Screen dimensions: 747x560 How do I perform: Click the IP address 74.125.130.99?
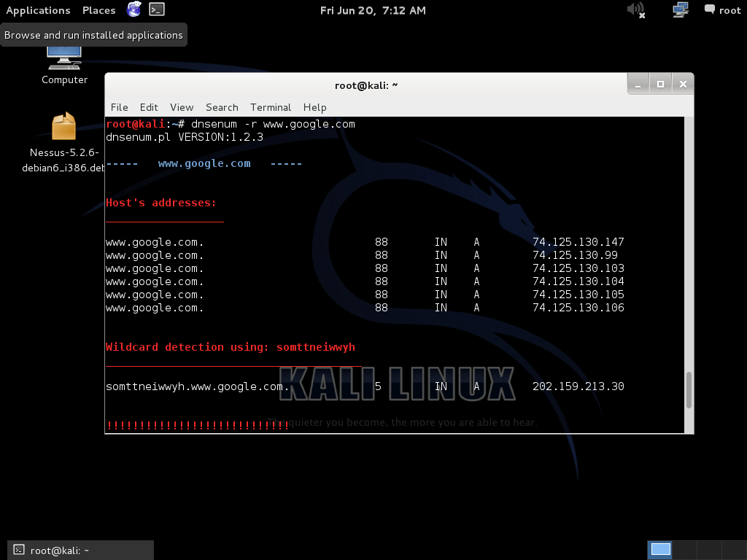(x=575, y=255)
